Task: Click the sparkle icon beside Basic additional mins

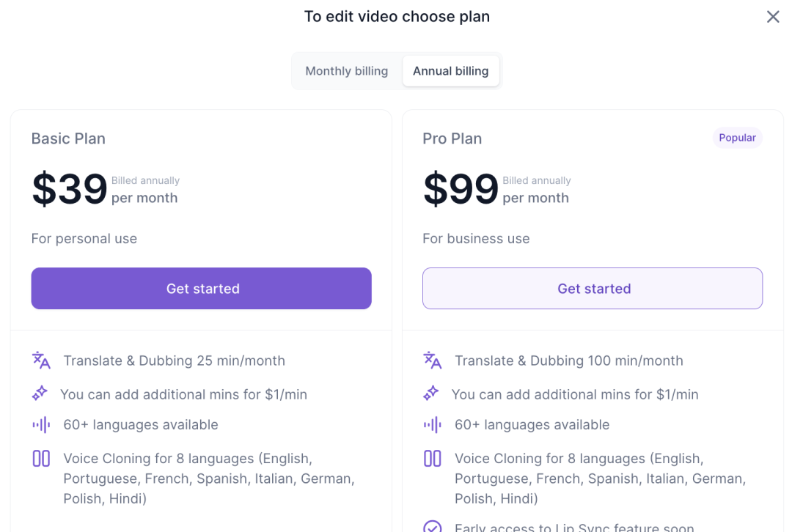Action: coord(40,394)
